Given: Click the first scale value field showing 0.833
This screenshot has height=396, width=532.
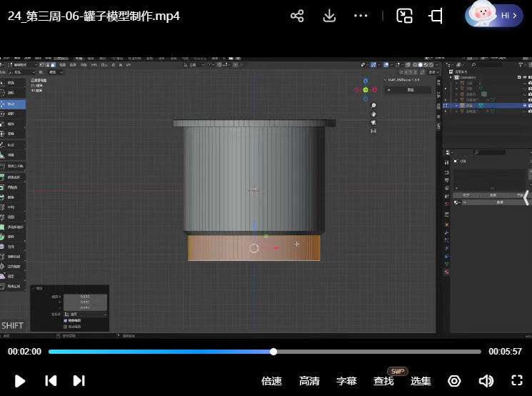Looking at the screenshot, I should click(x=85, y=297).
